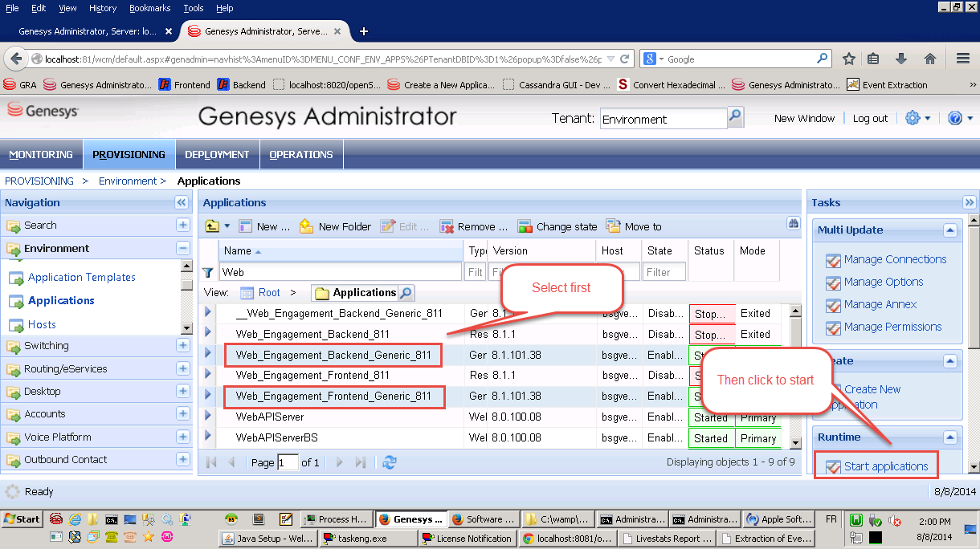Screen dimensions: 980x549
Task: Click the Name filter input field
Action: pyautogui.click(x=341, y=272)
